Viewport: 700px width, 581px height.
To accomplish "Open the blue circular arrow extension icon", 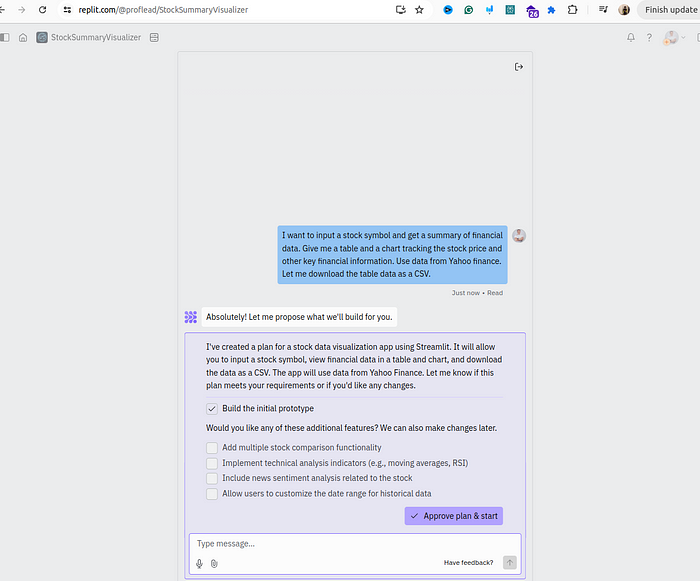I will tap(448, 9).
